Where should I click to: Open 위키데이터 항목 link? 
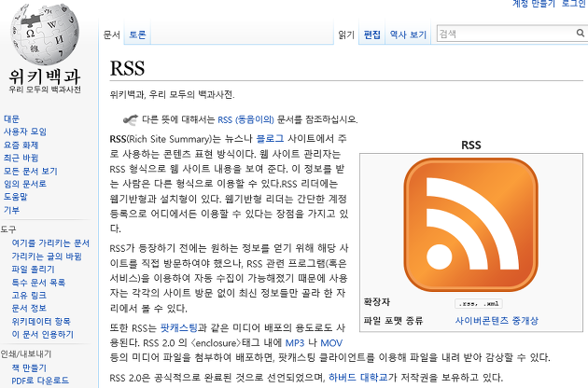click(x=41, y=321)
